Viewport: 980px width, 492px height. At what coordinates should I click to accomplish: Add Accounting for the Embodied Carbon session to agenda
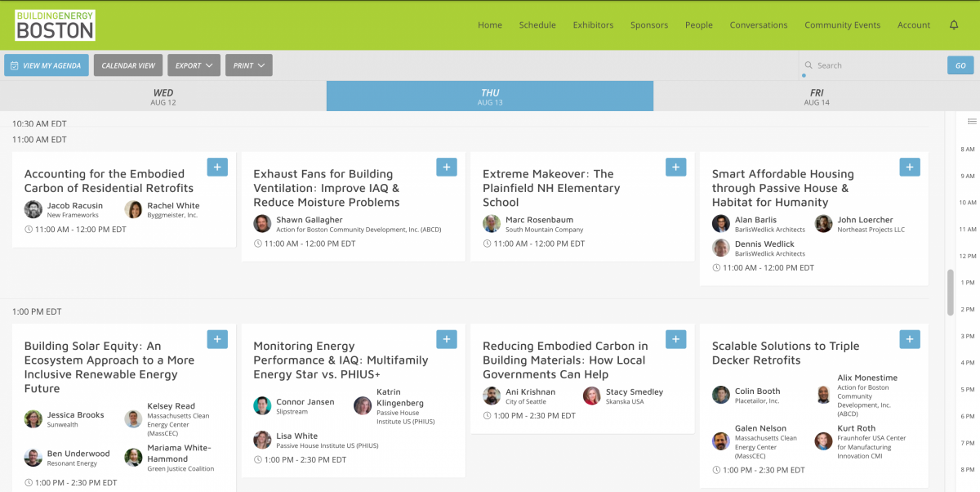tap(217, 168)
